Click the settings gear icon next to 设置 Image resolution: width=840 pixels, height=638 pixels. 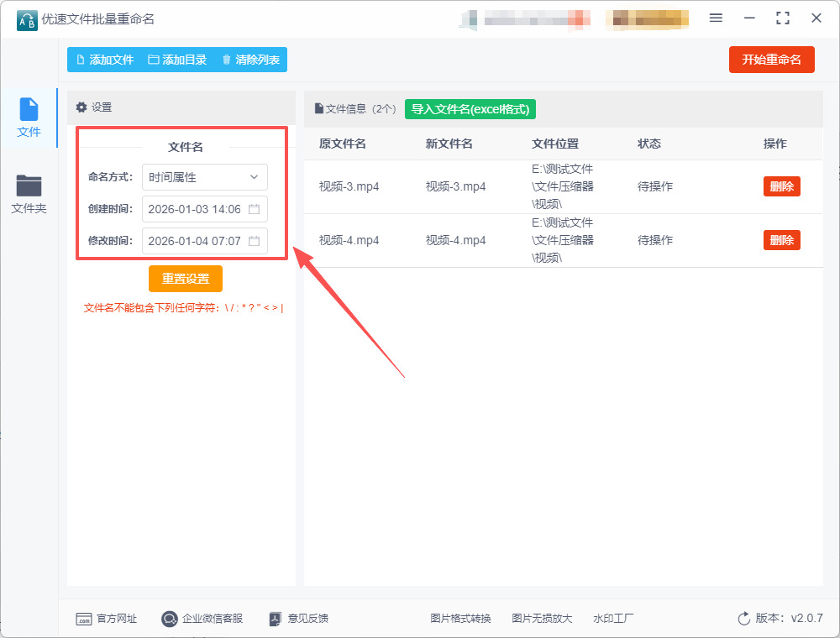(x=81, y=107)
